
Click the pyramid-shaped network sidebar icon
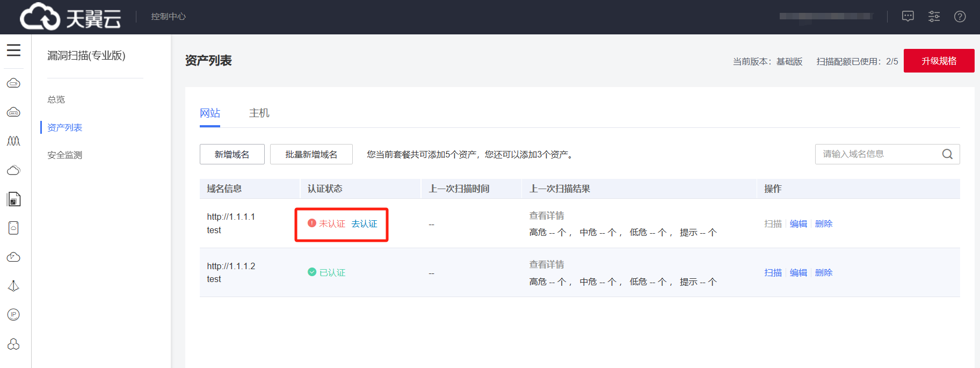pos(13,286)
